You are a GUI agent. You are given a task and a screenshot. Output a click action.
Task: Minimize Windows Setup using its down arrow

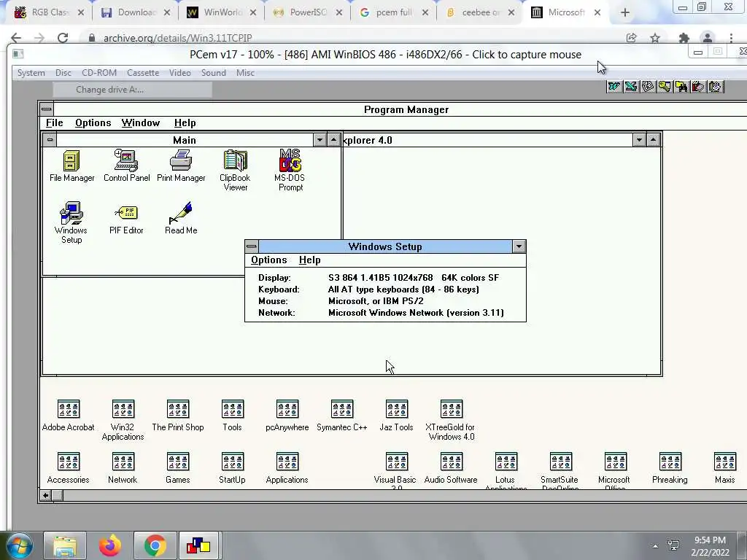pyautogui.click(x=519, y=246)
